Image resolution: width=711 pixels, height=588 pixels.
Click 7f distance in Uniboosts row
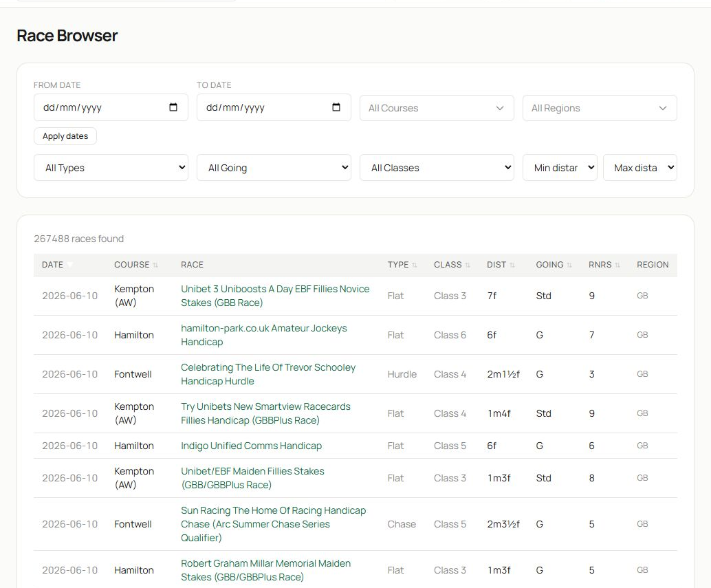(x=492, y=296)
